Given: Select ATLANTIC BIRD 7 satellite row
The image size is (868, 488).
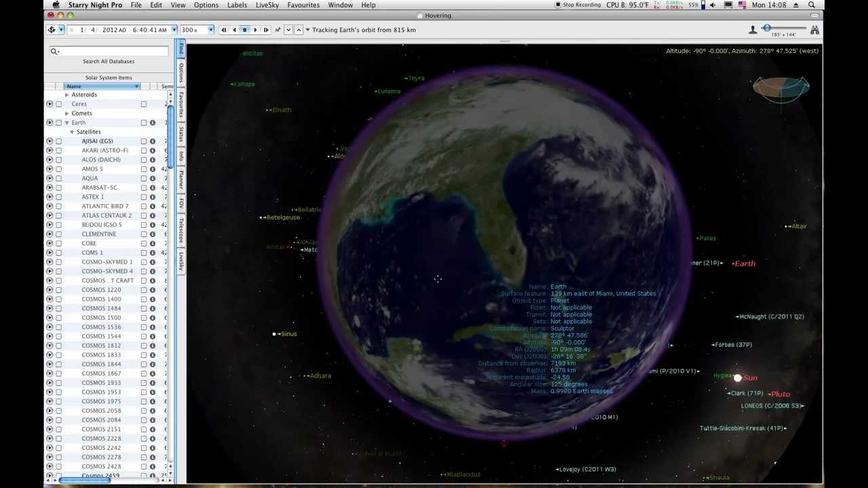Looking at the screenshot, I should [105, 206].
